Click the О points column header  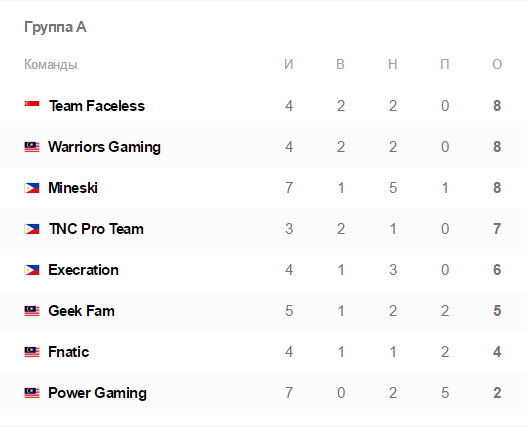(497, 64)
